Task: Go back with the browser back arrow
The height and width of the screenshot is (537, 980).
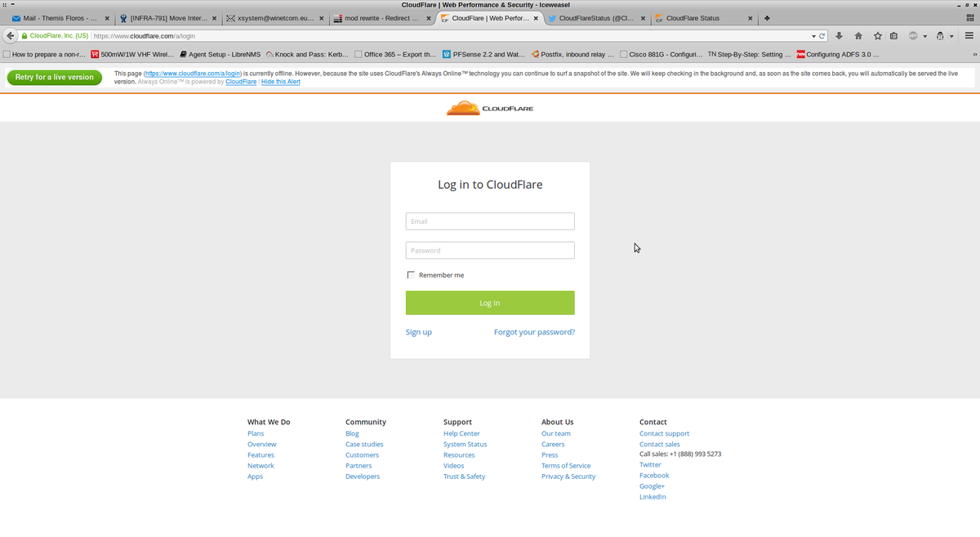Action: 11,36
